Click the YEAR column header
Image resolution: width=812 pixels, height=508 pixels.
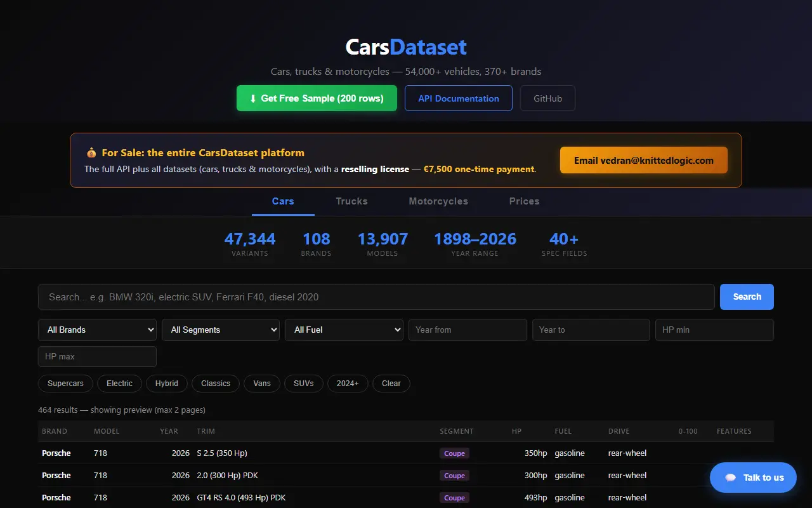point(169,431)
